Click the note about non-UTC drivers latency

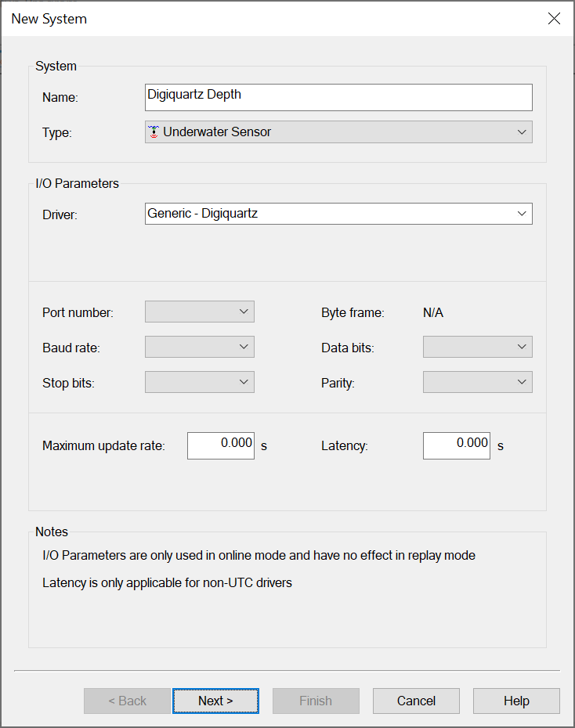point(167,583)
